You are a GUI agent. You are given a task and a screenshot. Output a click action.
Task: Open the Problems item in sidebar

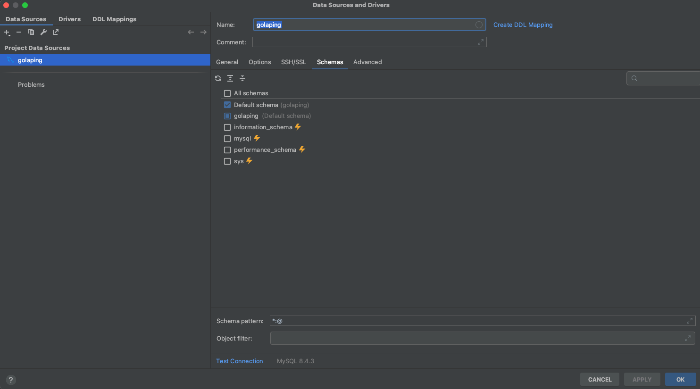coord(31,84)
